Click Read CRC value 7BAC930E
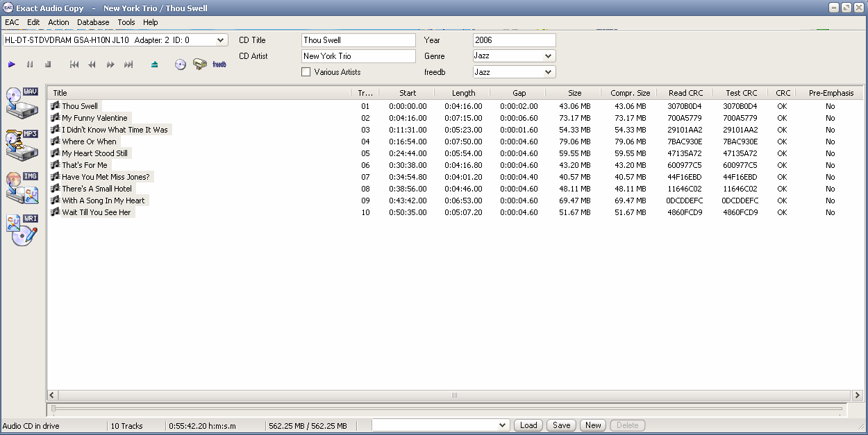868x435 pixels. (685, 142)
